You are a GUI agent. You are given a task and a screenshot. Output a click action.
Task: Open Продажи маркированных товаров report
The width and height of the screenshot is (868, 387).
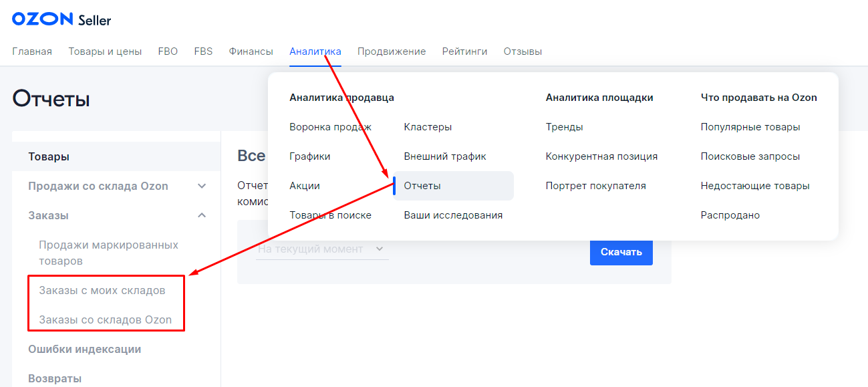(108, 253)
